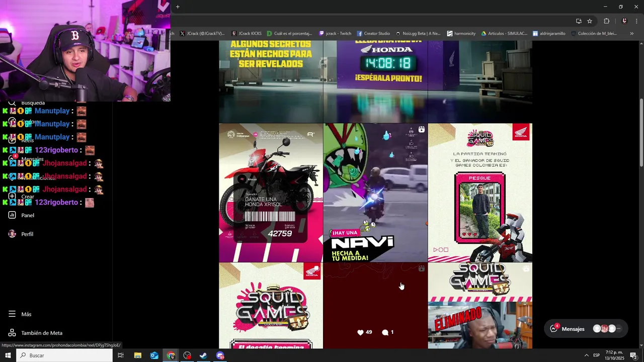Open También de Meta menu

point(35,333)
